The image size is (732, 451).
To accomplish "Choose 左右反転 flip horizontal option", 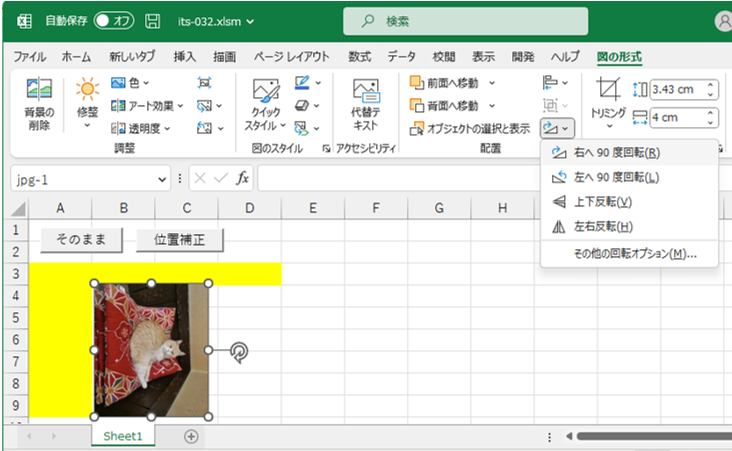I will point(603,226).
